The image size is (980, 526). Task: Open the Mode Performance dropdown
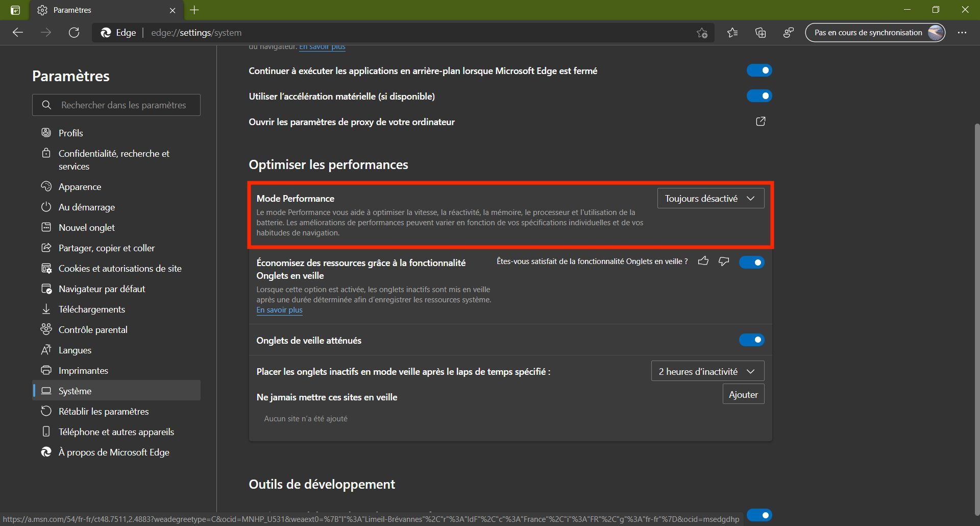tap(710, 198)
